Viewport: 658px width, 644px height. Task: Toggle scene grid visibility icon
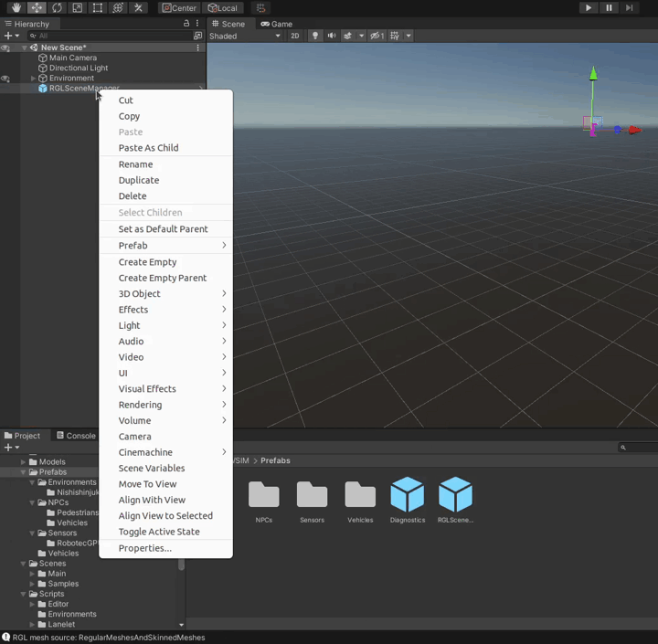coord(395,36)
